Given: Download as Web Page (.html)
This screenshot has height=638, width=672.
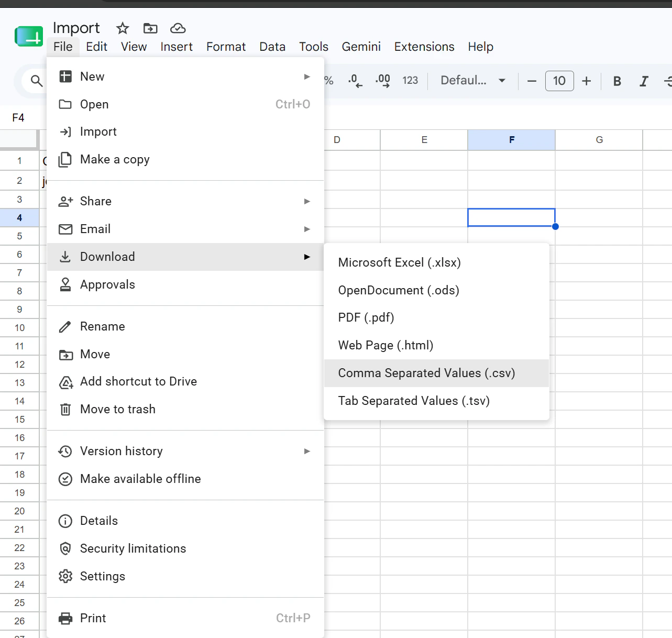Looking at the screenshot, I should (x=436, y=345).
